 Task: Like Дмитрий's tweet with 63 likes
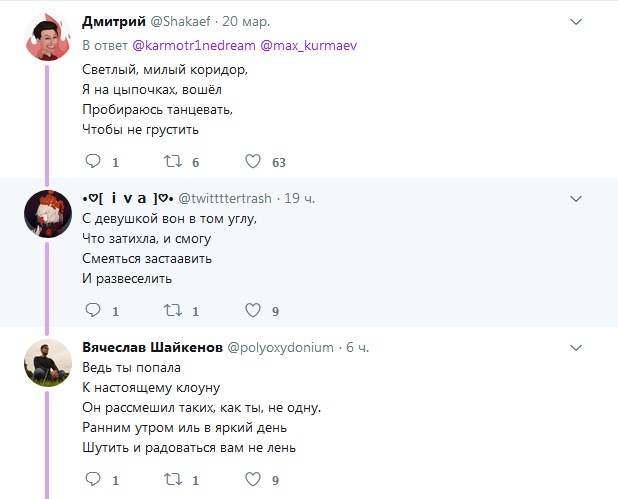tap(253, 161)
